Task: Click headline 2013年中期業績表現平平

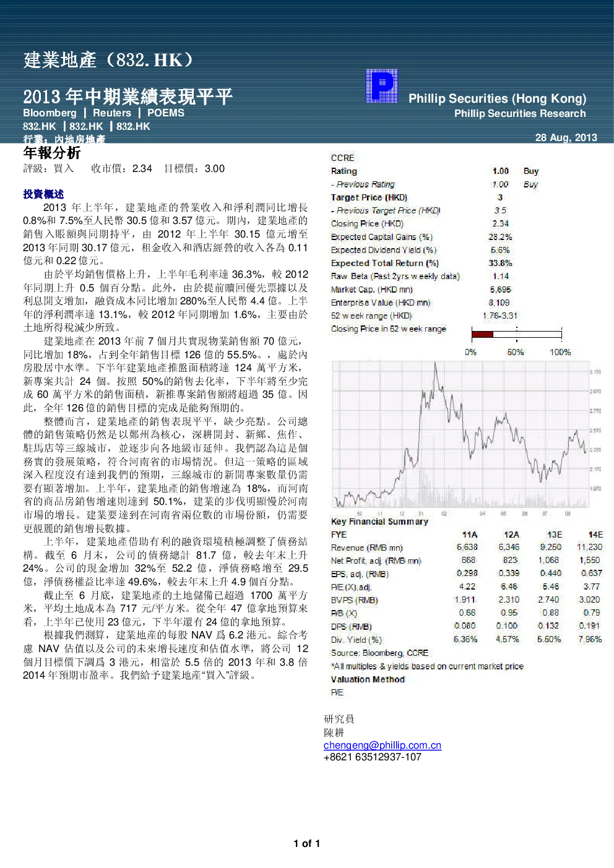Action: [x=128, y=96]
